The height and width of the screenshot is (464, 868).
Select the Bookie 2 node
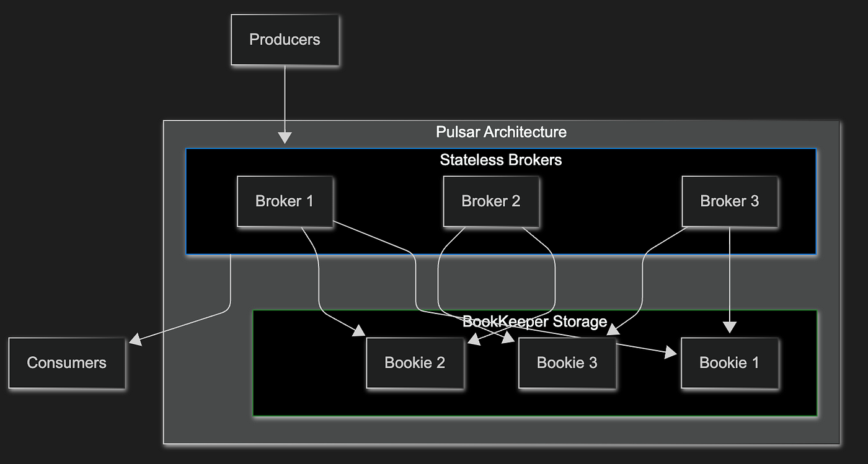coord(415,363)
